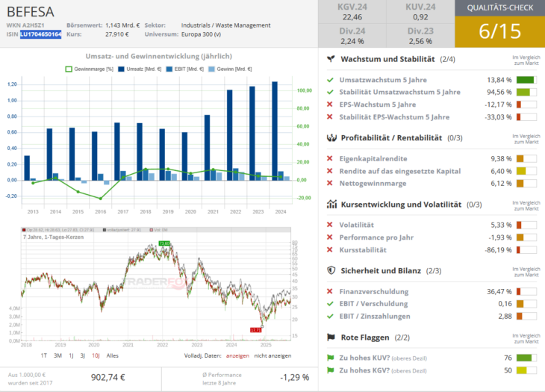Click the Div.24 2,24 % tile
This screenshot has height=392, width=545.
pyautogui.click(x=352, y=36)
